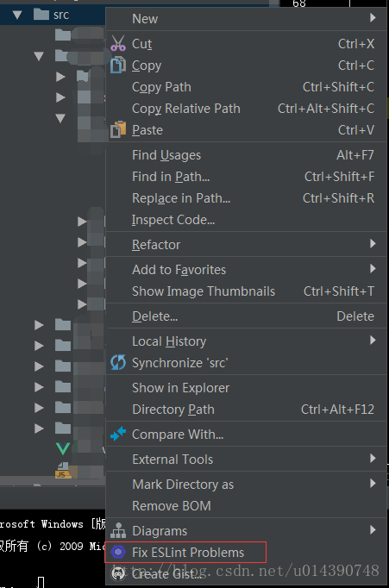
Task: Click the Diagrams hierarchy icon
Action: coord(118,530)
